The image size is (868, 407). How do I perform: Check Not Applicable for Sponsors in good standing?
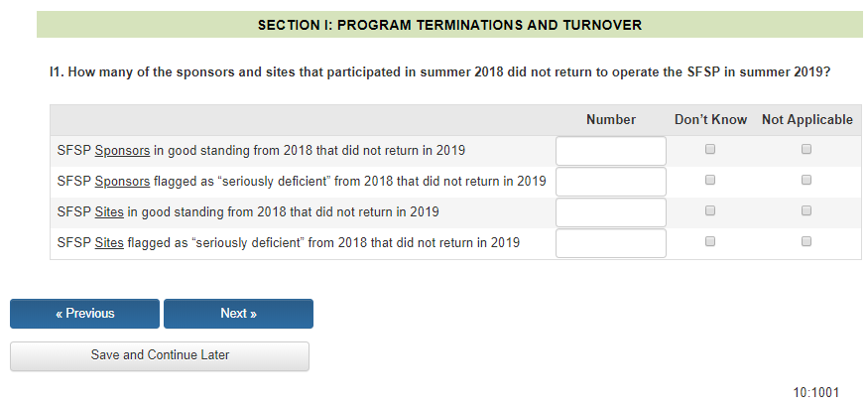tap(806, 150)
